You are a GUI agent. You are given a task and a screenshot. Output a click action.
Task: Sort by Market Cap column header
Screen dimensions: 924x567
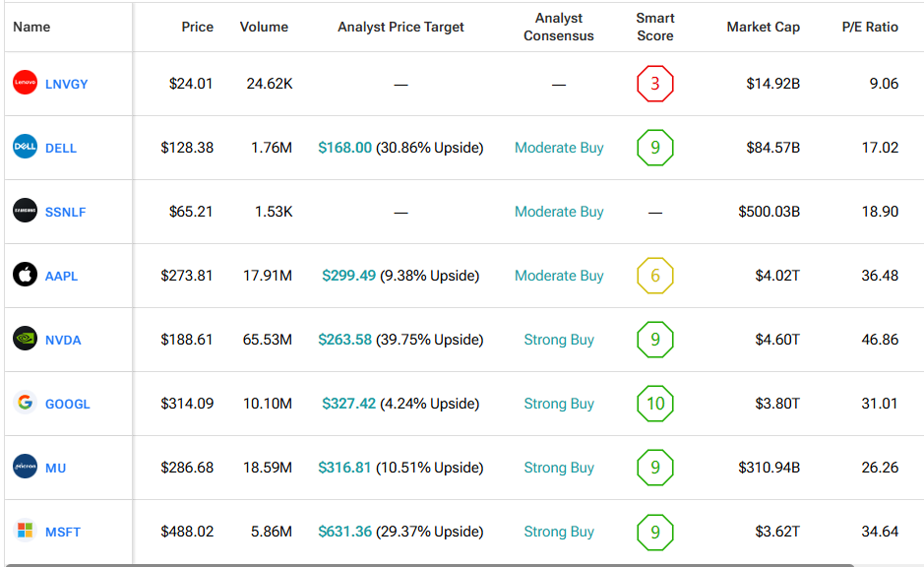pos(763,27)
